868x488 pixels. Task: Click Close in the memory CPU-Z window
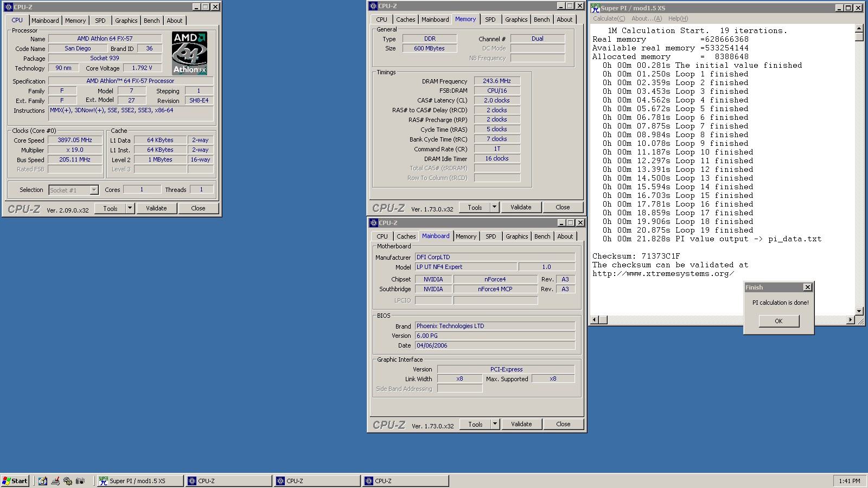[x=563, y=207]
